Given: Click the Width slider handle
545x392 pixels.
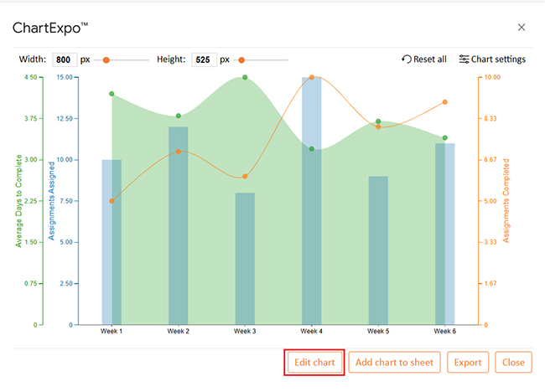Looking at the screenshot, I should tap(106, 60).
